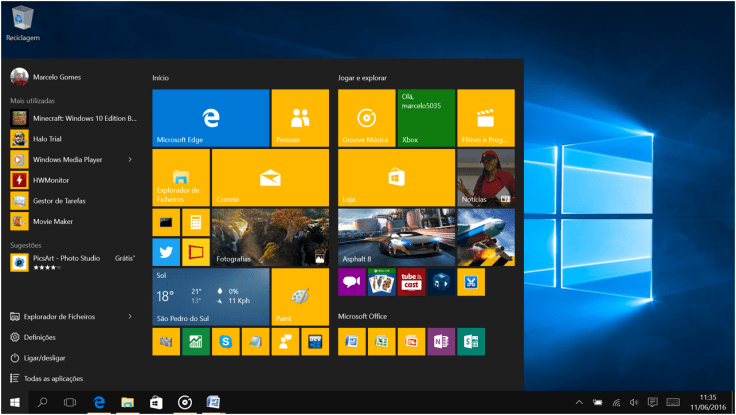Viewport: 736px width, 415px height.
Task: Open the Asphalt 8 game tile
Action: point(396,237)
